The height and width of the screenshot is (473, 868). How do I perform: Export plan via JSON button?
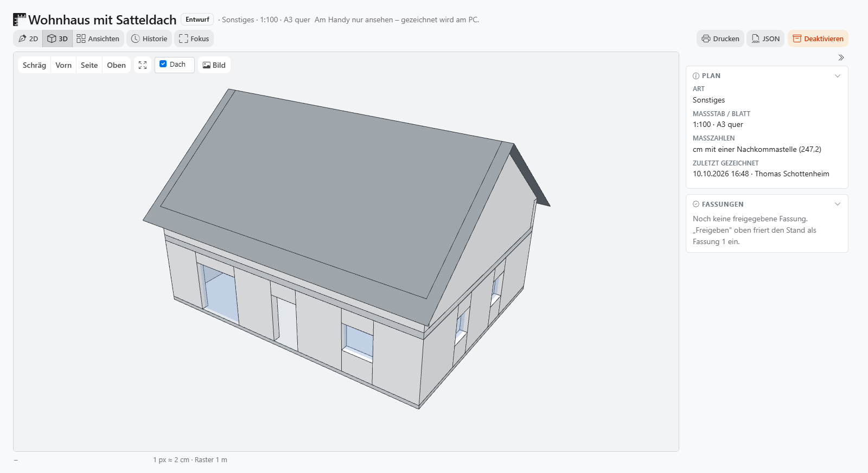tap(765, 39)
